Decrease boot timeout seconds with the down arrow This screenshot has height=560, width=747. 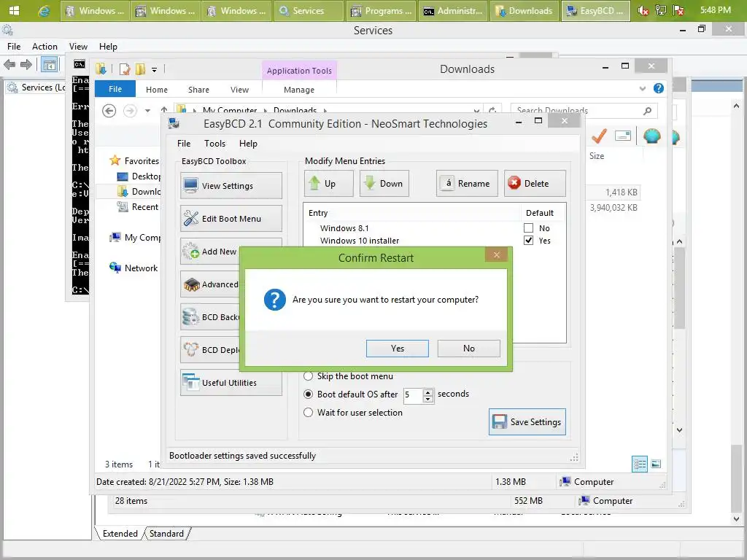point(427,399)
